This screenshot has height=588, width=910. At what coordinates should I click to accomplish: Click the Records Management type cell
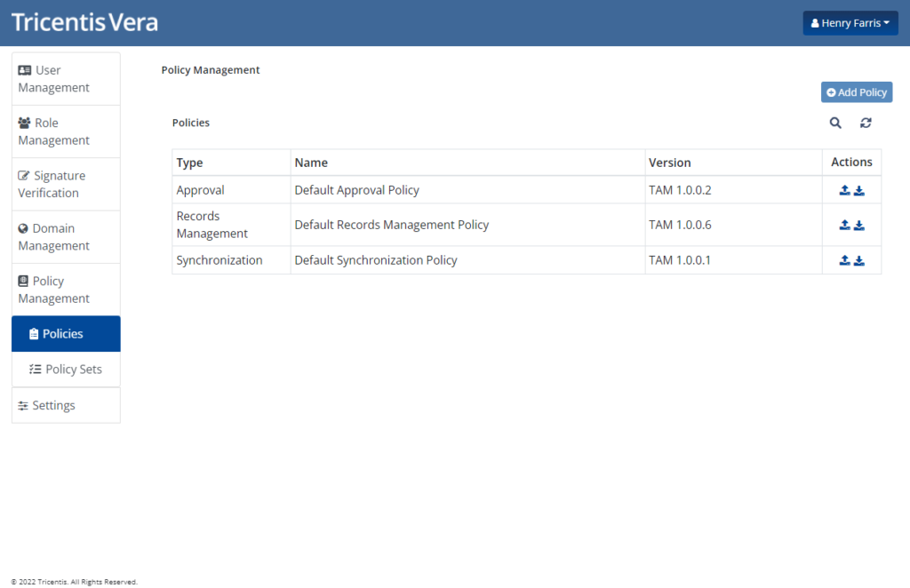[x=231, y=225]
